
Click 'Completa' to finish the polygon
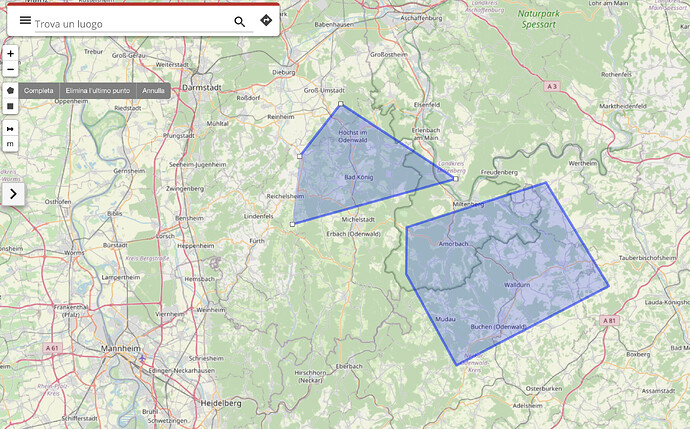(x=39, y=91)
